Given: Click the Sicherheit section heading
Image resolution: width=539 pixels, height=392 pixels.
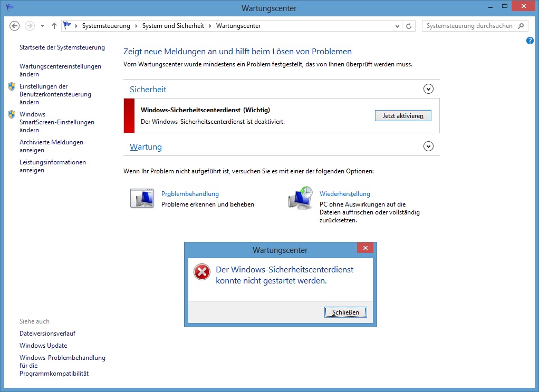Looking at the screenshot, I should 148,90.
